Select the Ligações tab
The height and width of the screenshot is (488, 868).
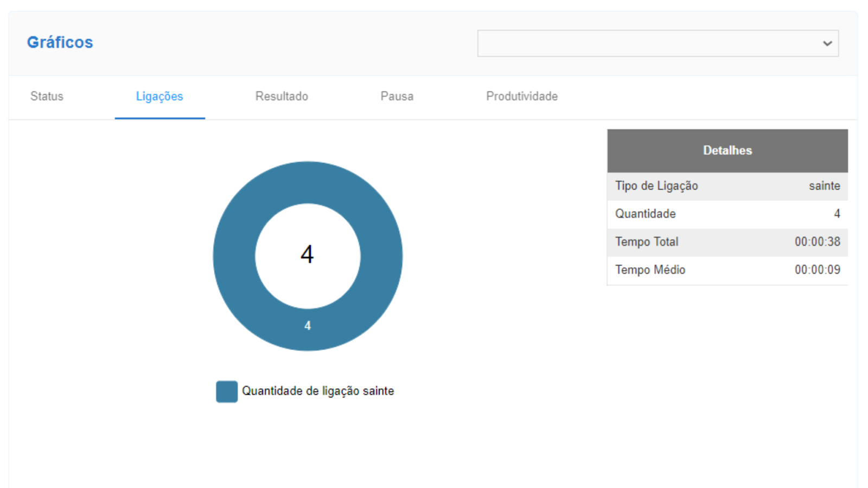coord(159,97)
